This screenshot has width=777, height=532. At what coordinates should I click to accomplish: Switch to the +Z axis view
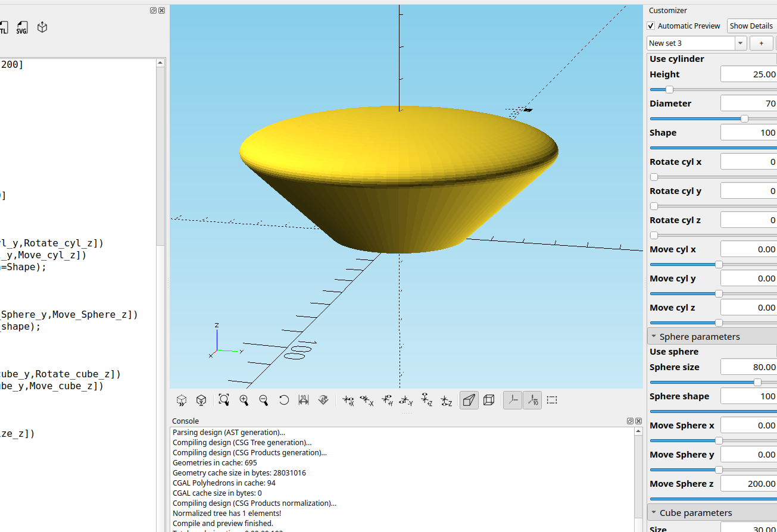(x=426, y=400)
